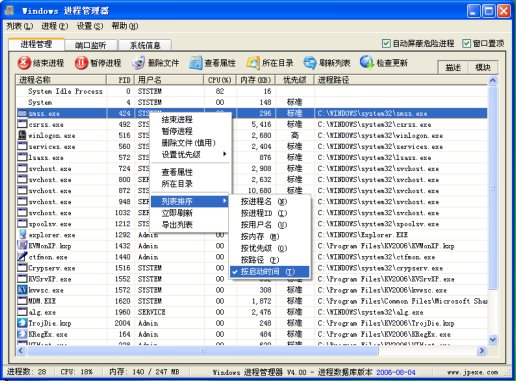
Task: Click the explorer.exe process icon
Action: tap(22, 234)
